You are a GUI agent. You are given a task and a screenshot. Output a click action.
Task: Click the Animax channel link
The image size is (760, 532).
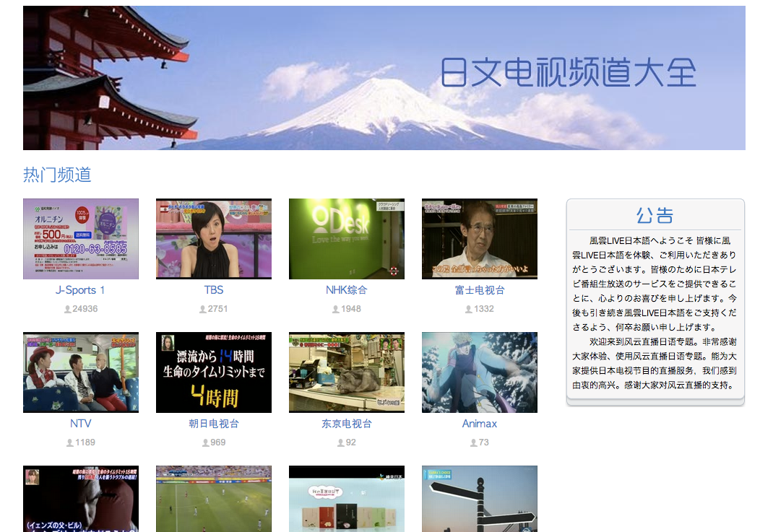click(x=480, y=424)
